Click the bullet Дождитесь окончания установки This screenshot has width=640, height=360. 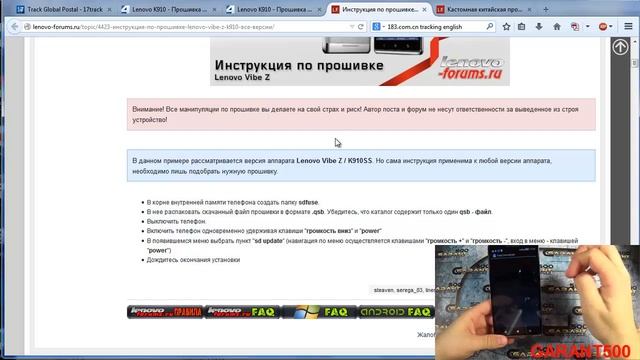pyautogui.click(x=193, y=260)
